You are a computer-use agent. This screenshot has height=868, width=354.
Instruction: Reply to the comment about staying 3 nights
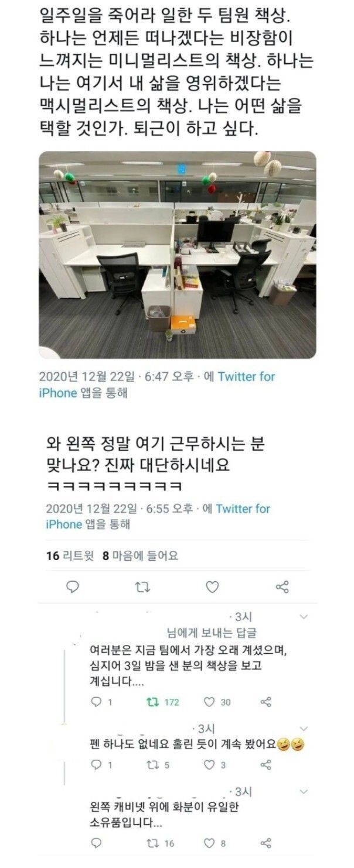click(x=97, y=702)
